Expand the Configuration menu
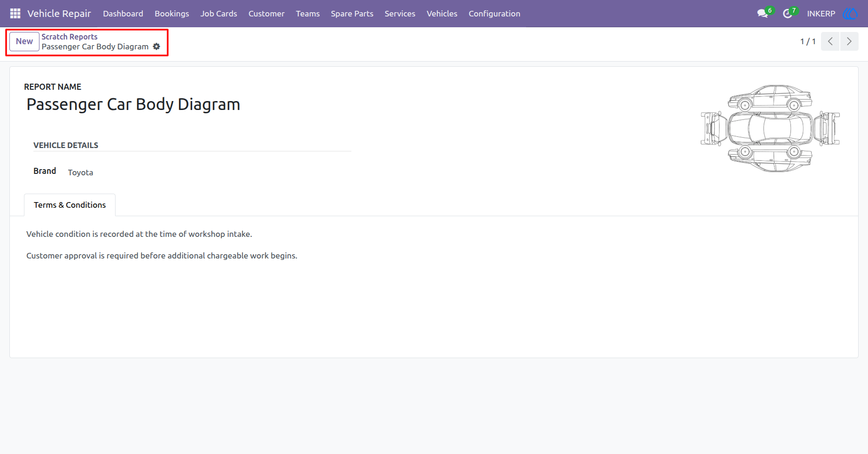This screenshot has height=454, width=868. [494, 14]
